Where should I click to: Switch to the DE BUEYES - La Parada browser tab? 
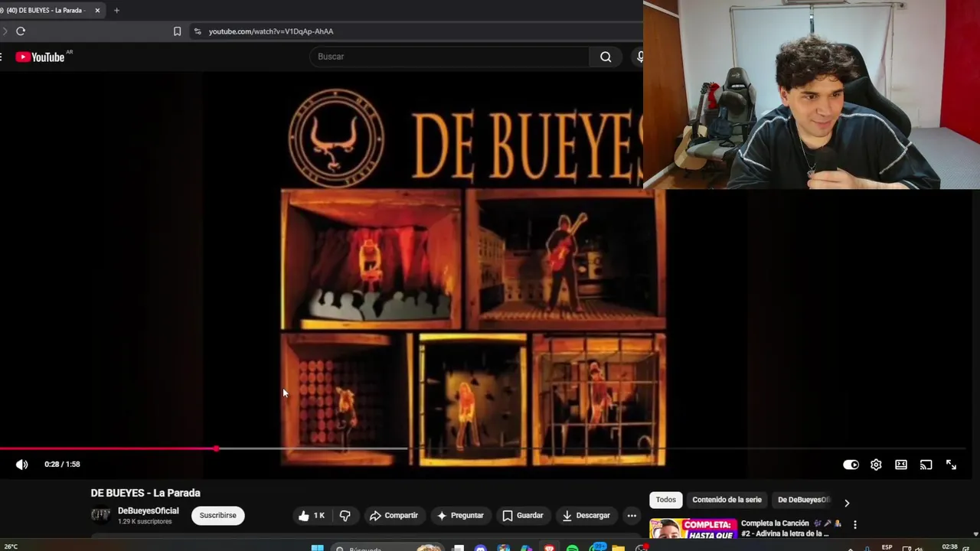click(46, 11)
